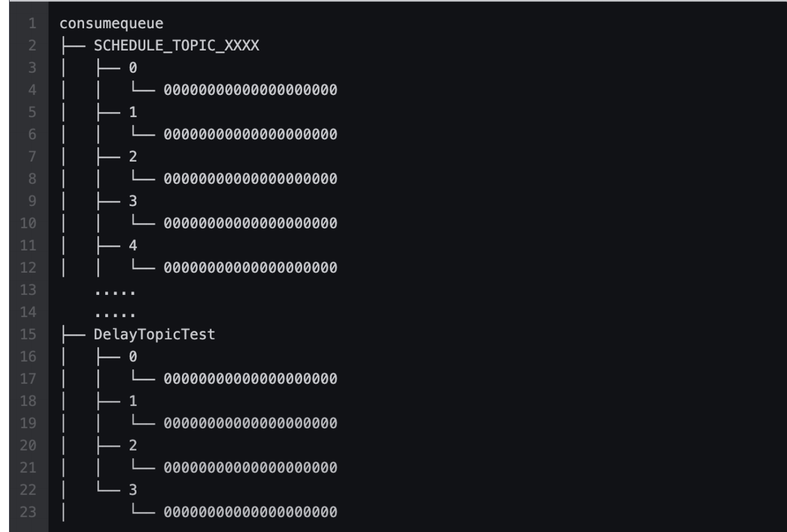787x532 pixels.
Task: Click queue folder 1 under SCHEDULE_TOPIC_XXXX
Action: (133, 113)
